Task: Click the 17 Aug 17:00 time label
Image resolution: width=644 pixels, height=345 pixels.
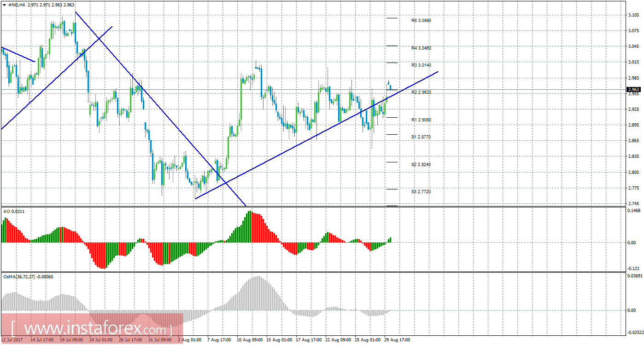Action: [308, 340]
